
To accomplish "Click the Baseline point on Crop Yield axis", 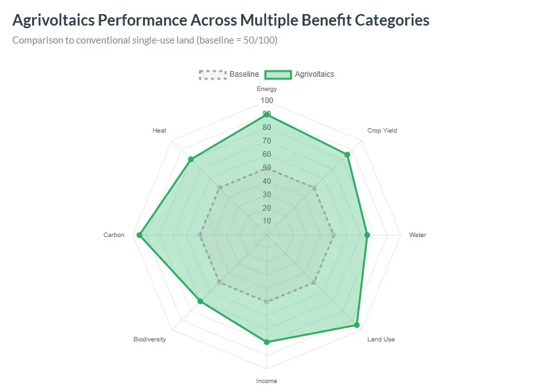I will coord(314,188).
